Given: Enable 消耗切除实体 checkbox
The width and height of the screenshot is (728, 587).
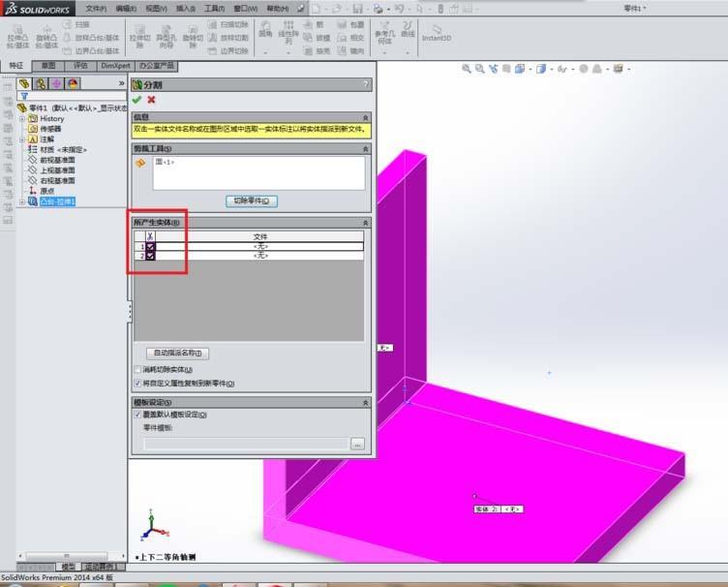Looking at the screenshot, I should [137, 370].
